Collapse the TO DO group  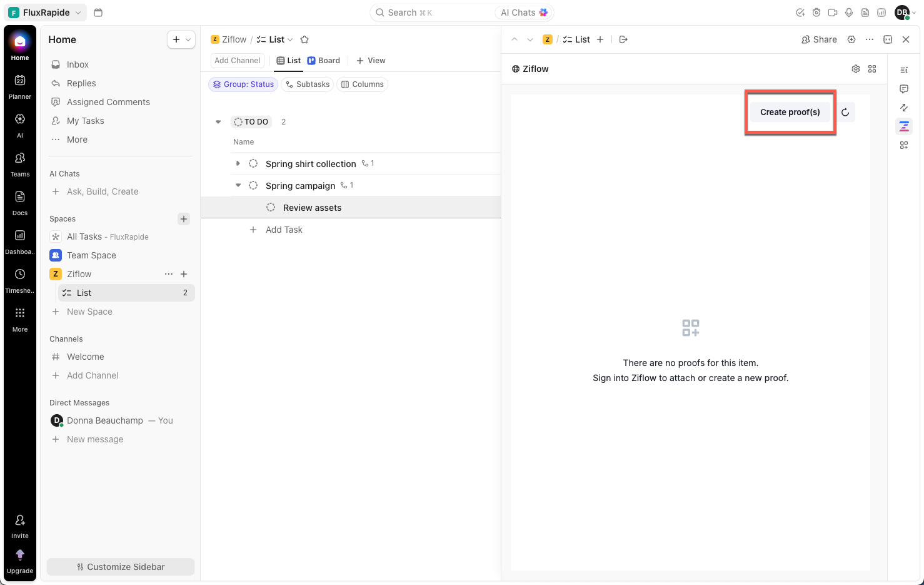218,122
